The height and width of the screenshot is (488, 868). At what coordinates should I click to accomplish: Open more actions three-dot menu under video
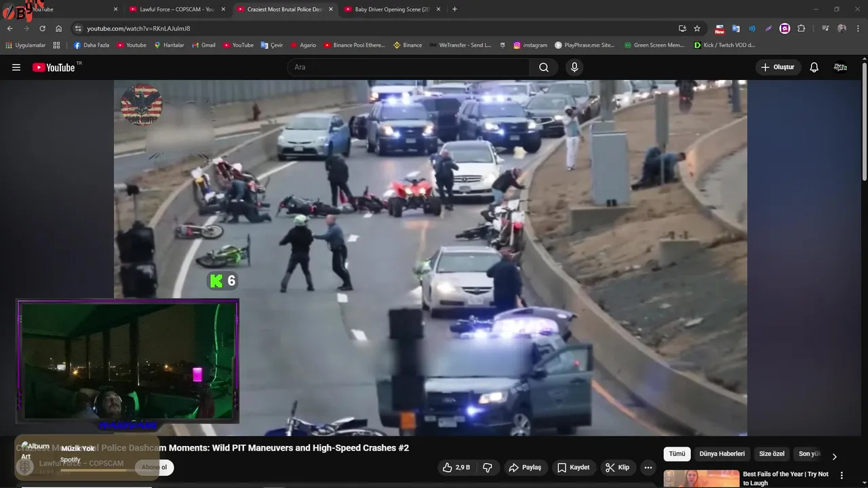pyautogui.click(x=648, y=468)
